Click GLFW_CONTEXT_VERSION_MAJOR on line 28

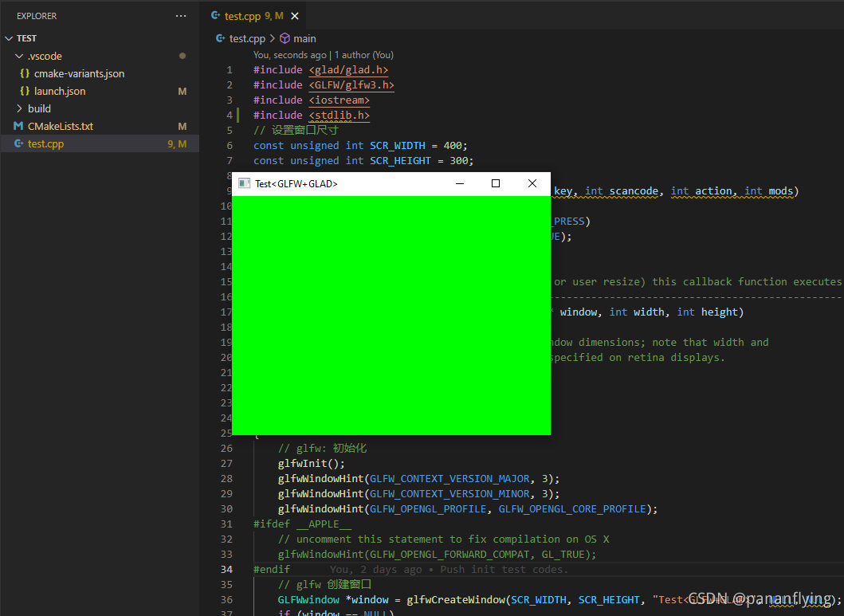(449, 479)
